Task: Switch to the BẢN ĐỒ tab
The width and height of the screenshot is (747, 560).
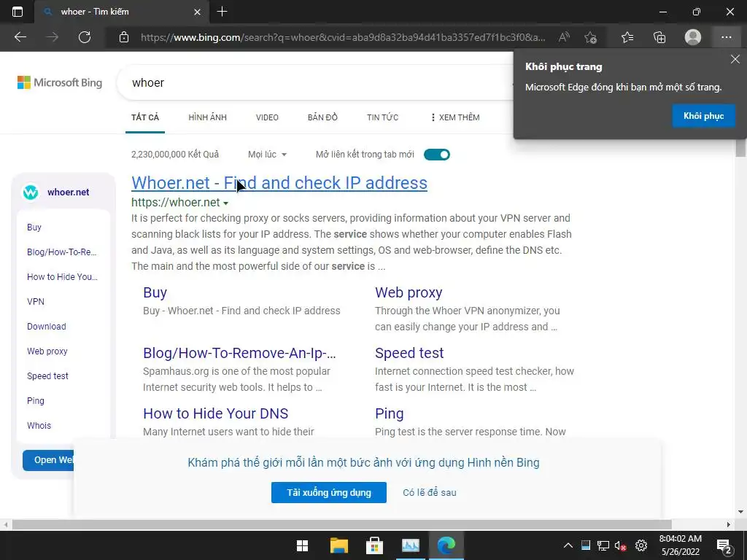Action: [x=322, y=117]
